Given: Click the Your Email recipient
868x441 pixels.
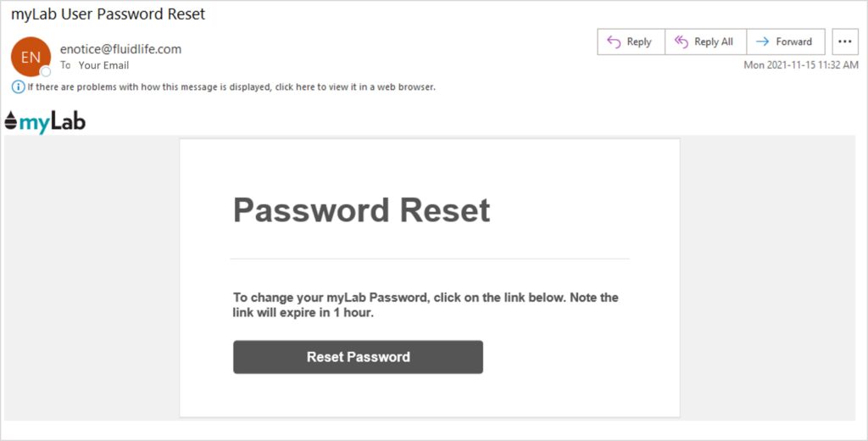Looking at the screenshot, I should point(104,65).
